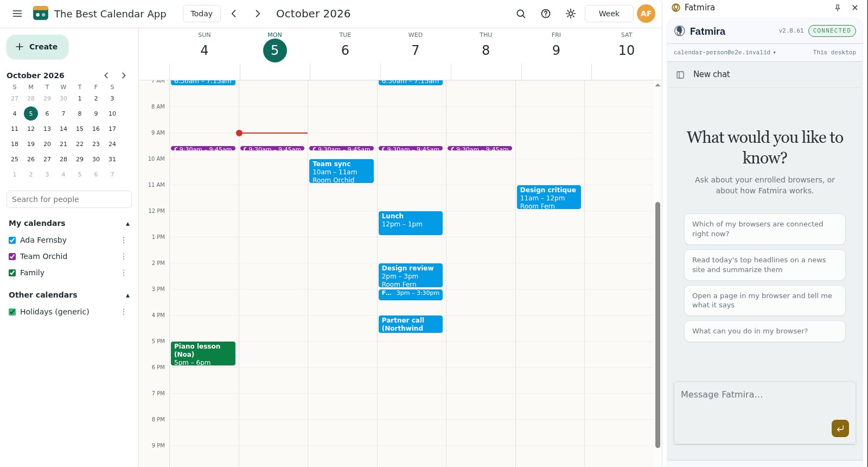
Task: Go to previous month in mini calendar
Action: pyautogui.click(x=106, y=75)
